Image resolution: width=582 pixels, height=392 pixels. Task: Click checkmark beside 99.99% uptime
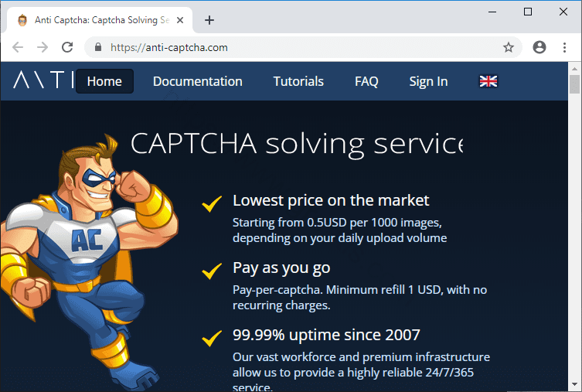[x=212, y=338]
